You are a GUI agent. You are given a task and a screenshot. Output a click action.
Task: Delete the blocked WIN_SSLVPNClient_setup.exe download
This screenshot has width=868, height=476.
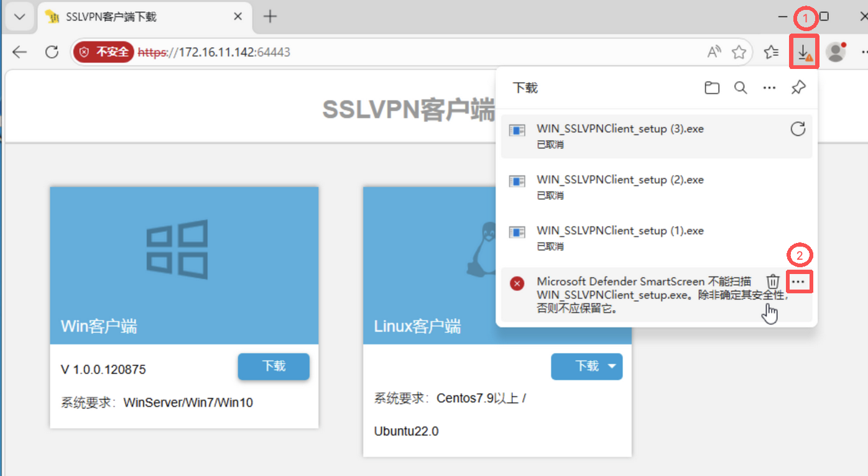772,281
